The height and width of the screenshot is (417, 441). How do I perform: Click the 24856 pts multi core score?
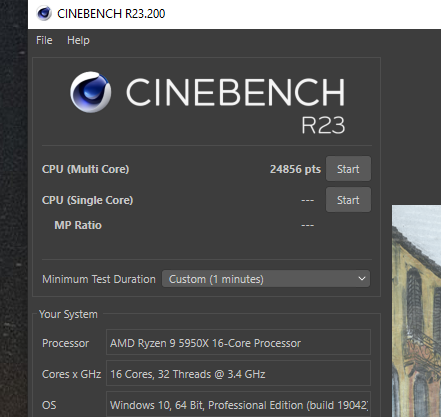[x=295, y=169]
